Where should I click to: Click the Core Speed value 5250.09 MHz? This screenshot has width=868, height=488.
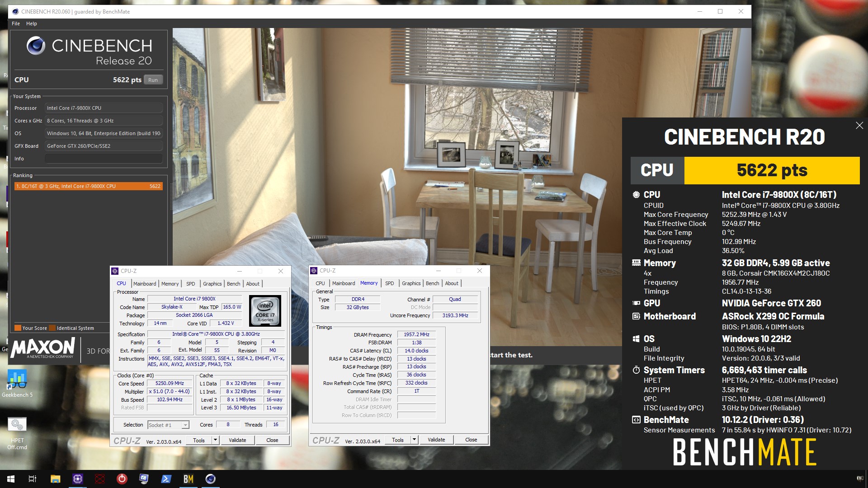click(x=170, y=383)
